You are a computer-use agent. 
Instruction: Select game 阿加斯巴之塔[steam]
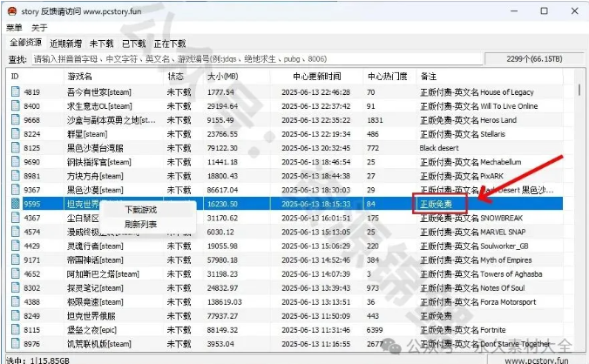click(x=104, y=274)
